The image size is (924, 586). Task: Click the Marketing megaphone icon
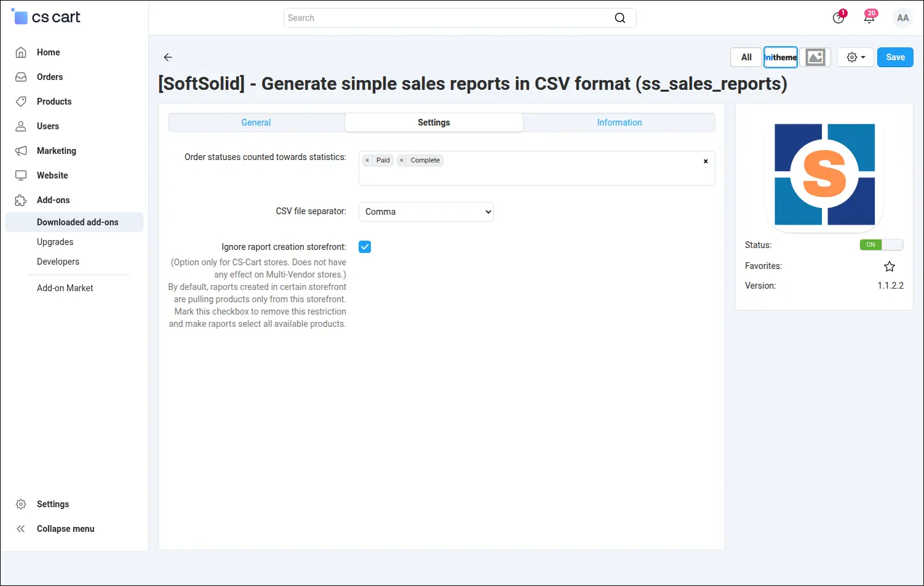pos(21,151)
